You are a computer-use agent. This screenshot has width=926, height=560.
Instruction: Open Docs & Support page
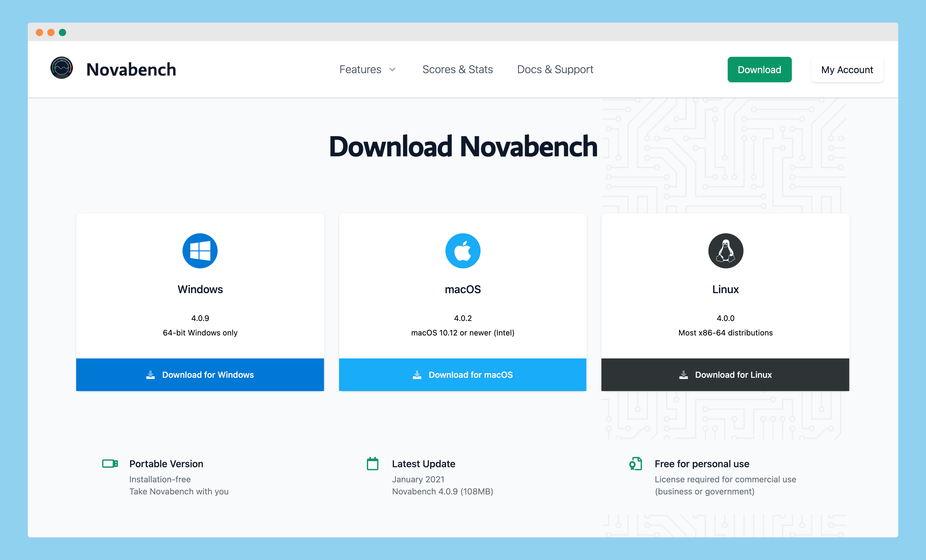pyautogui.click(x=555, y=70)
